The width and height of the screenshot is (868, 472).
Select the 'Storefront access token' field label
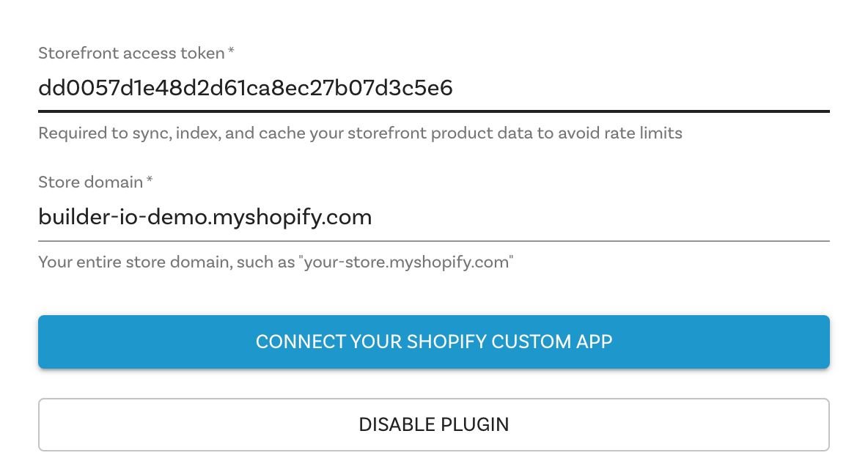[130, 53]
